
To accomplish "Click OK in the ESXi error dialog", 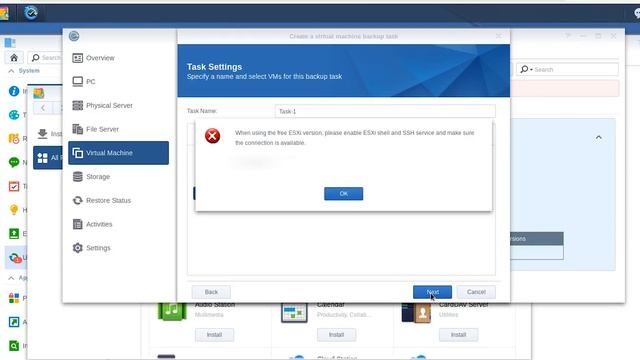I will pos(343,193).
